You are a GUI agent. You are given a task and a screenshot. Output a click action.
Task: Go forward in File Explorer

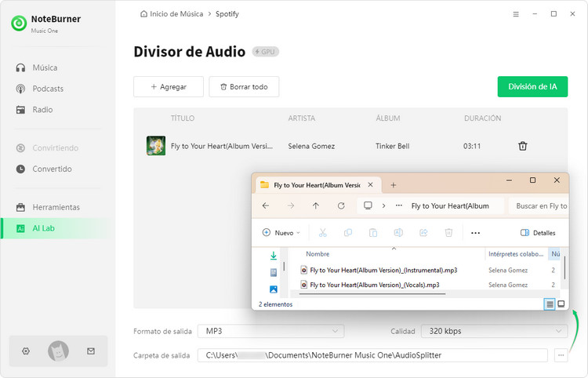[x=291, y=205]
